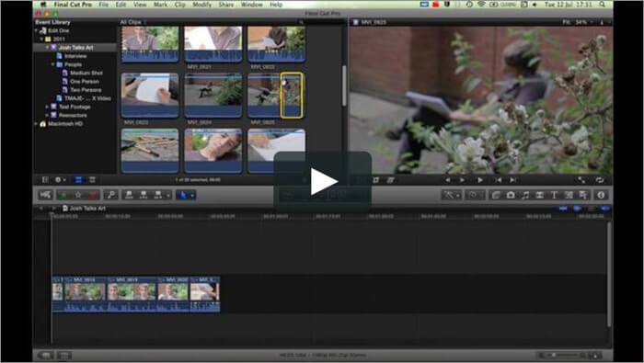Open the Generators browser
The image size is (644, 363).
tap(569, 195)
